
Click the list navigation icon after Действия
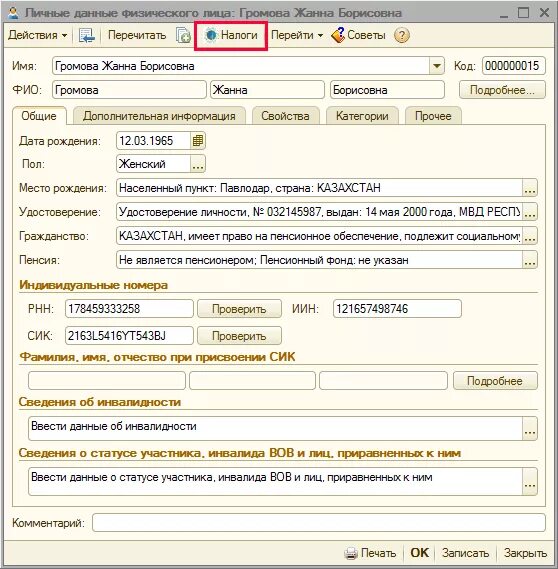point(87,35)
